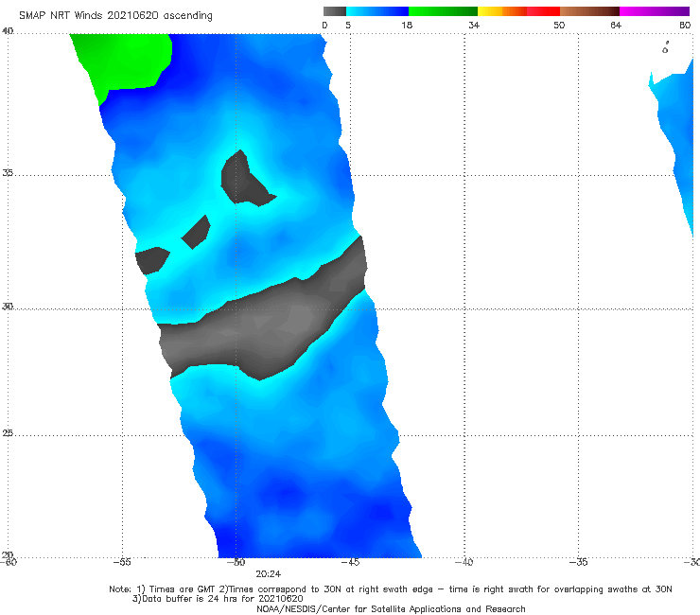This screenshot has width=700, height=615.
Task: Click the green 18-34 segment of the color bar
Action: pyautogui.click(x=443, y=11)
